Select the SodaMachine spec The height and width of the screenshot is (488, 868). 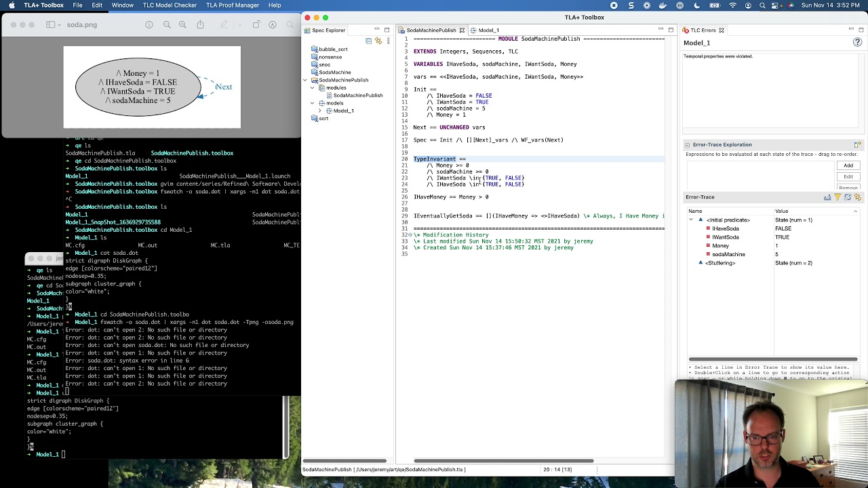click(x=331, y=73)
